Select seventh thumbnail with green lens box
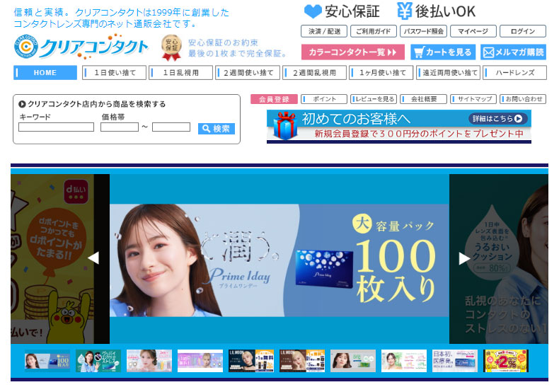 [x=353, y=361]
